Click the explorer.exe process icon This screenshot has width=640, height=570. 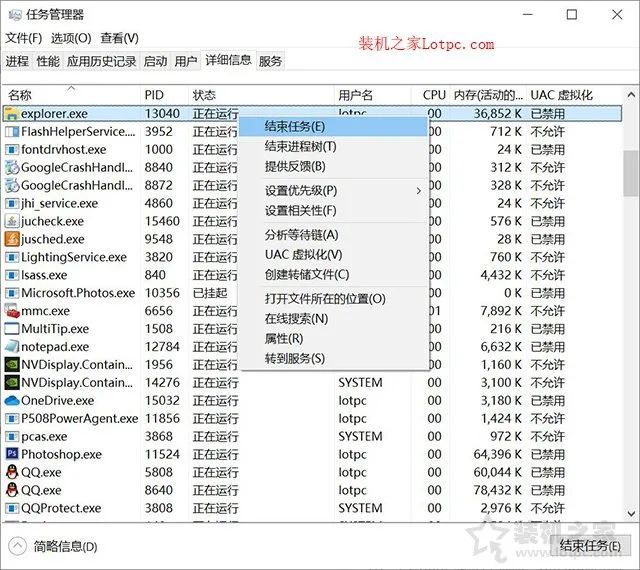(12, 114)
